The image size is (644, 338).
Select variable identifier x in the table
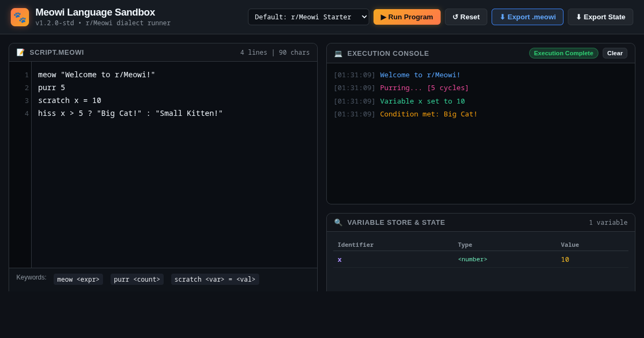point(340,260)
